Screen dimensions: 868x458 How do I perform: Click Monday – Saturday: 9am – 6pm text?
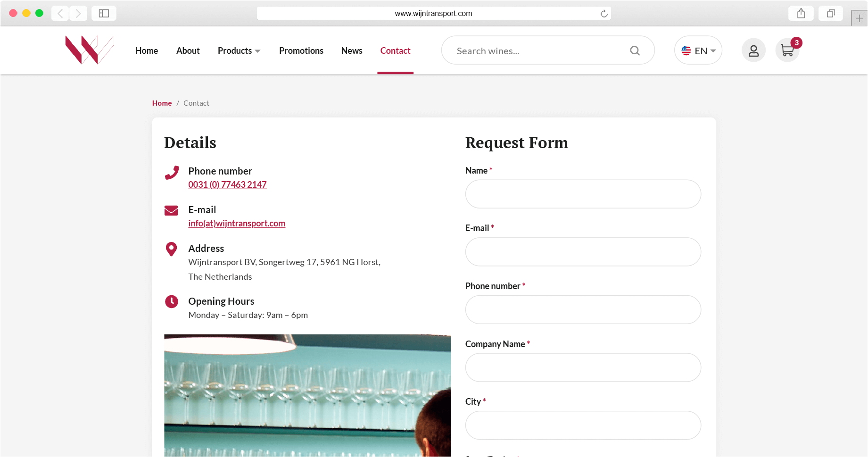point(248,315)
